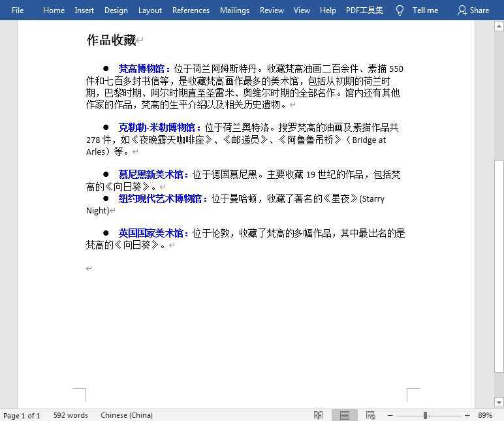The width and height of the screenshot is (504, 421).
Task: Click the Chinese (China) language indicator
Action: coord(127,415)
